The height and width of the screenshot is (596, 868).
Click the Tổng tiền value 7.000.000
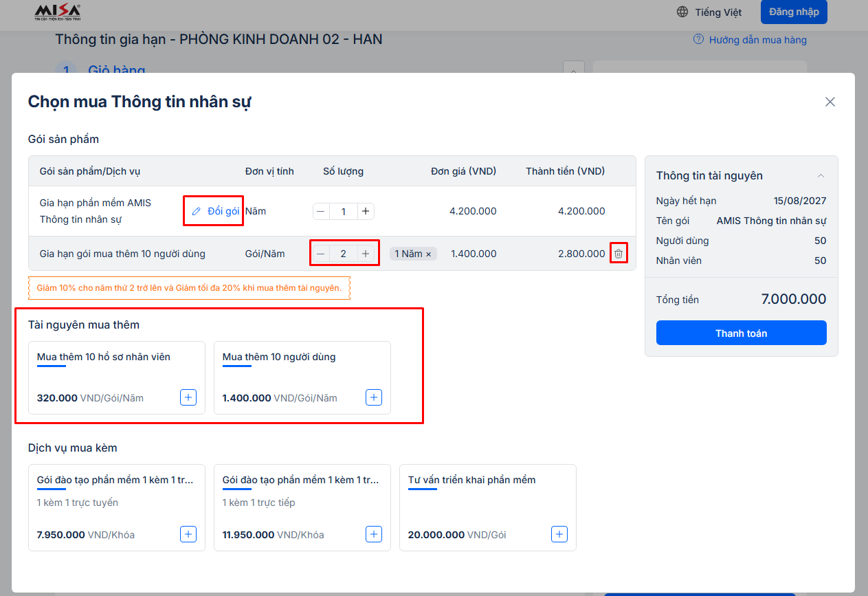tap(794, 299)
